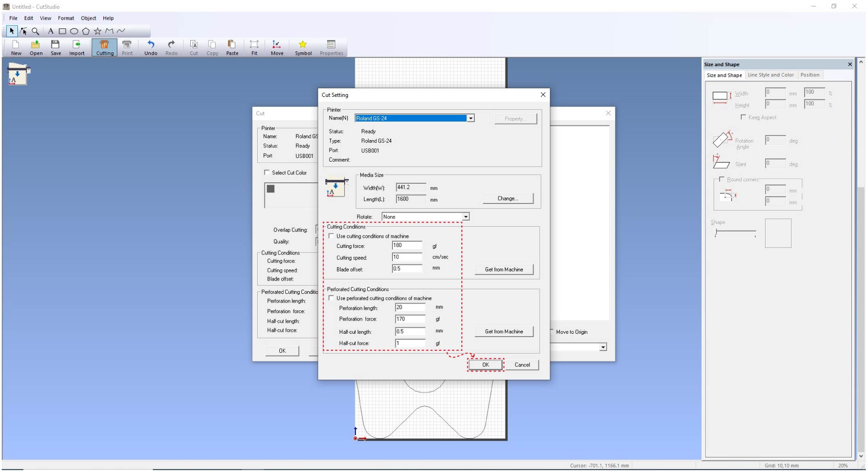Click the Cutting force input field
This screenshot has width=868, height=472.
tap(407, 246)
